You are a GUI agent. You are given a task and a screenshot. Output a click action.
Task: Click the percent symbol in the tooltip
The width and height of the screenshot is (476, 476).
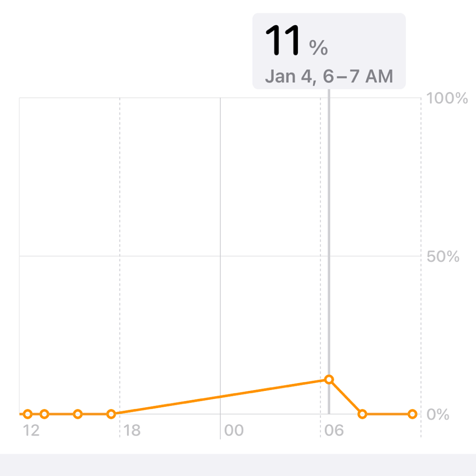coord(319,47)
